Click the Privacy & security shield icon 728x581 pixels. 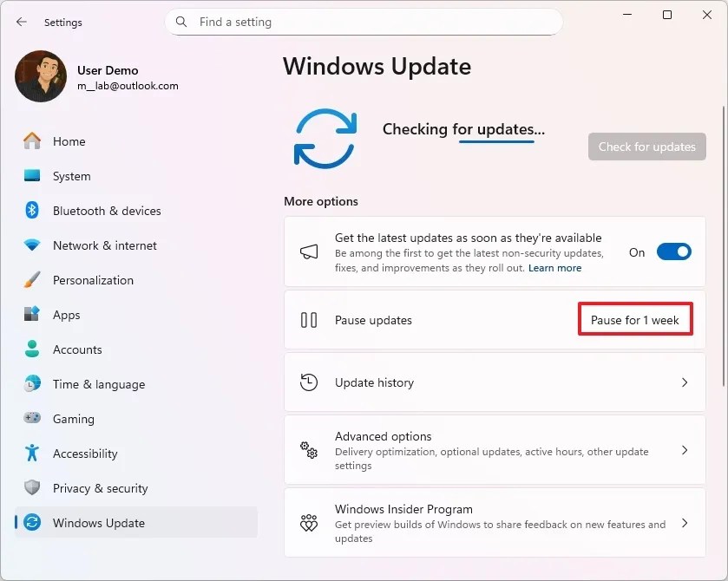[x=30, y=488]
